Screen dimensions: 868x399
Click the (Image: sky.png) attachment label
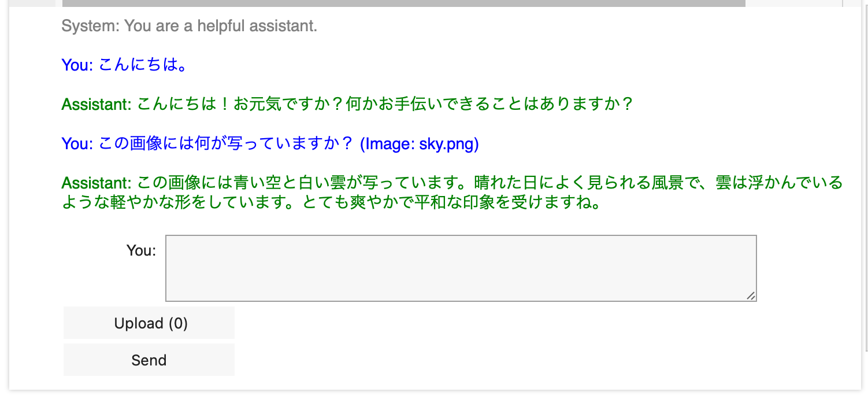[x=419, y=143]
